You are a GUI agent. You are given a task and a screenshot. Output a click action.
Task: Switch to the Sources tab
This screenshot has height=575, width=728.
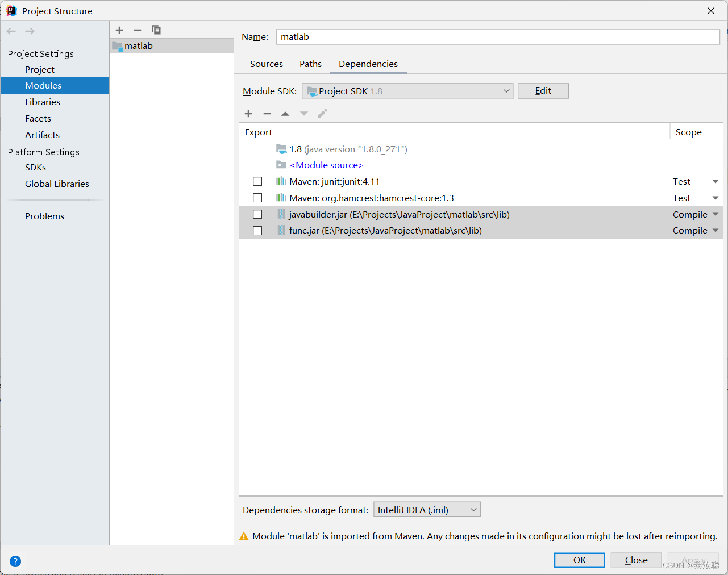[267, 64]
